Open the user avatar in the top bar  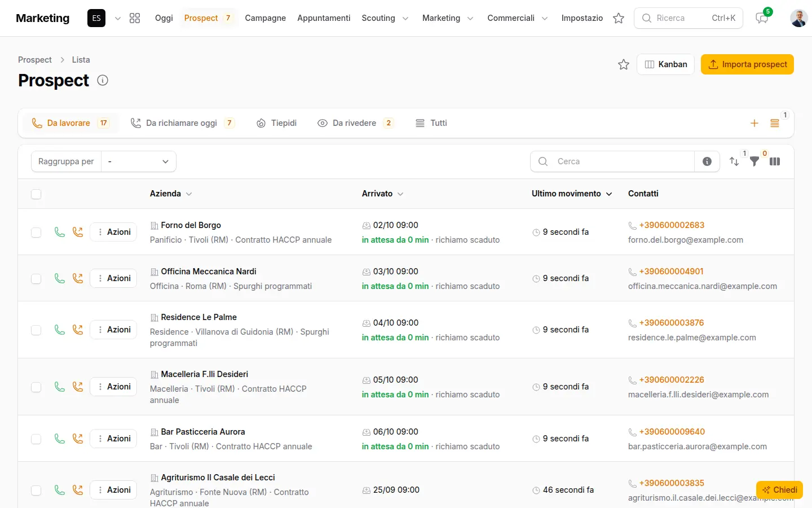click(x=799, y=18)
